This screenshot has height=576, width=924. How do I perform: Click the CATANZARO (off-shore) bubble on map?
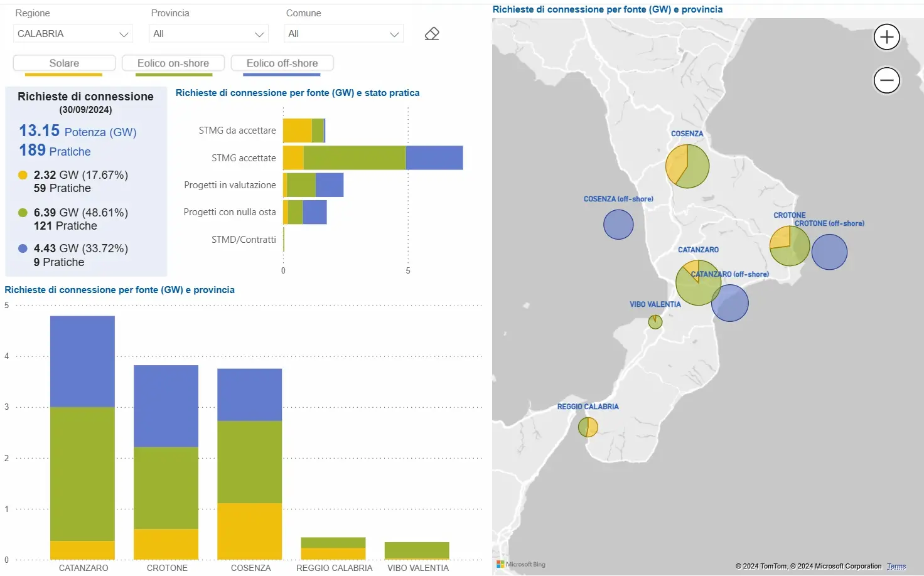[730, 303]
